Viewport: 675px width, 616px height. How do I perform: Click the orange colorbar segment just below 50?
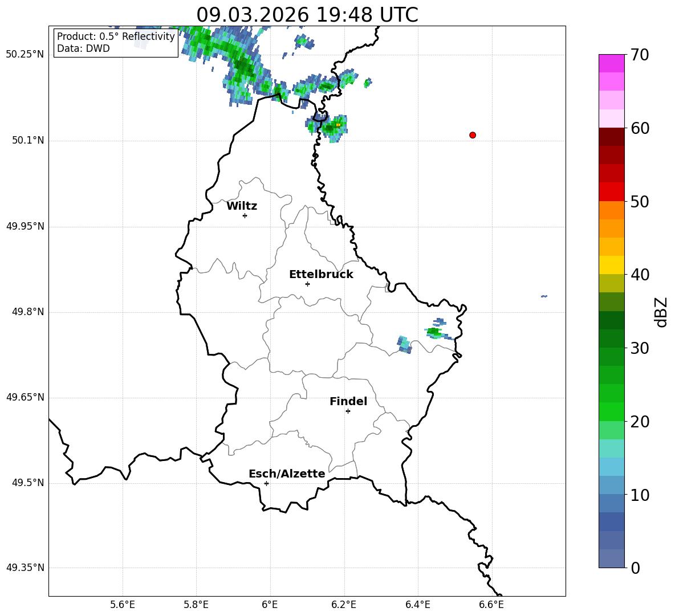click(611, 210)
